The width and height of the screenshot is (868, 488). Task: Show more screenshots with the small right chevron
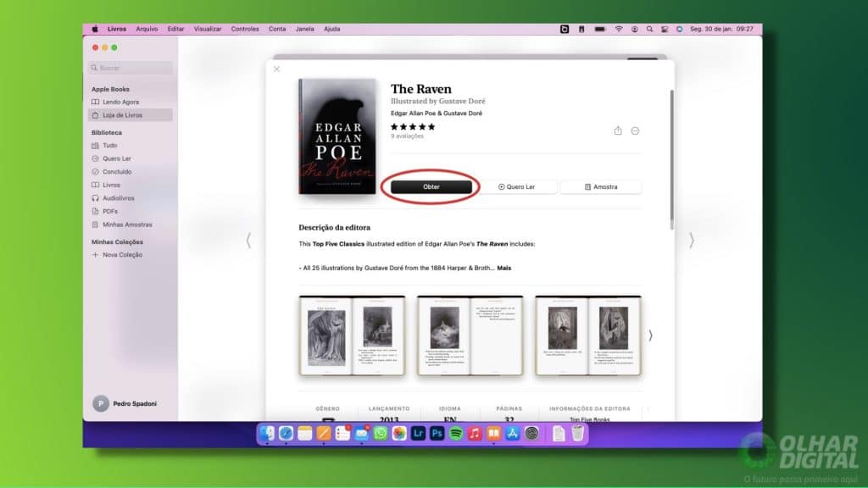[650, 335]
